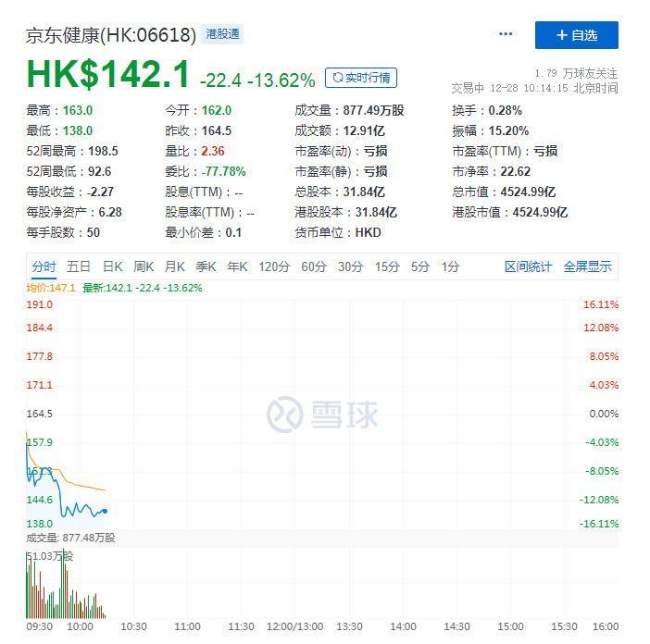650x644 pixels.
Task: Select the 1分 interval tab
Action: click(x=450, y=266)
